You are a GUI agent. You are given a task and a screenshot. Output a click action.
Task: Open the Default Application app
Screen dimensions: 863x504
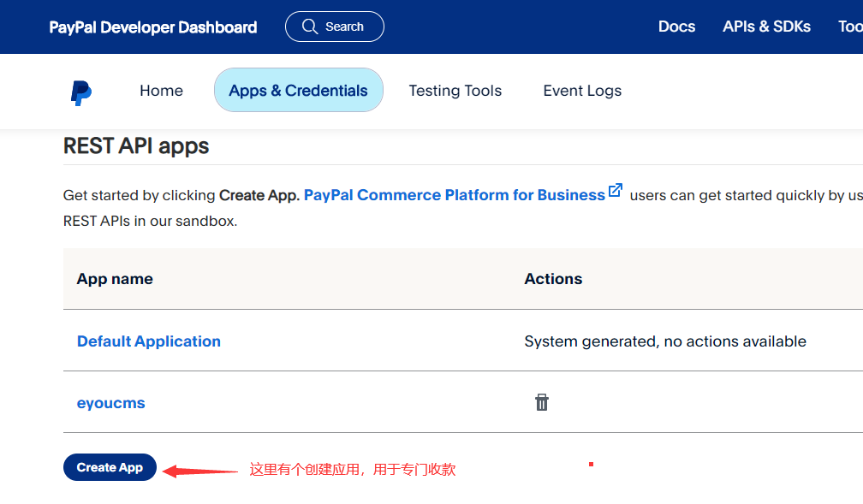pyautogui.click(x=149, y=341)
